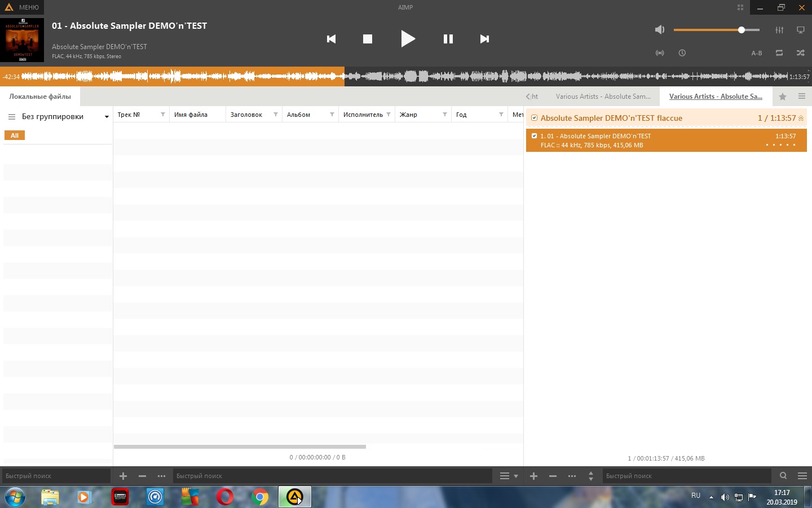The height and width of the screenshot is (508, 812).
Task: Start playback with the Play button
Action: tap(408, 39)
